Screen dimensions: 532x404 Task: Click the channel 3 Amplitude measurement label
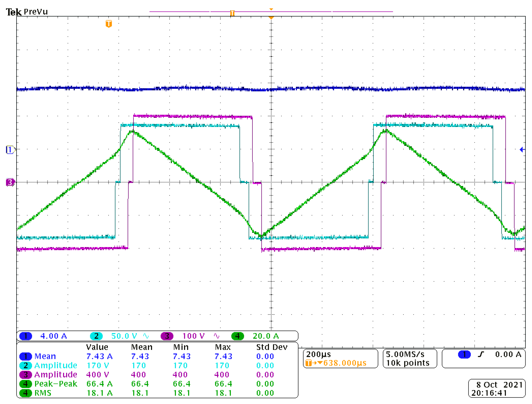click(56, 375)
